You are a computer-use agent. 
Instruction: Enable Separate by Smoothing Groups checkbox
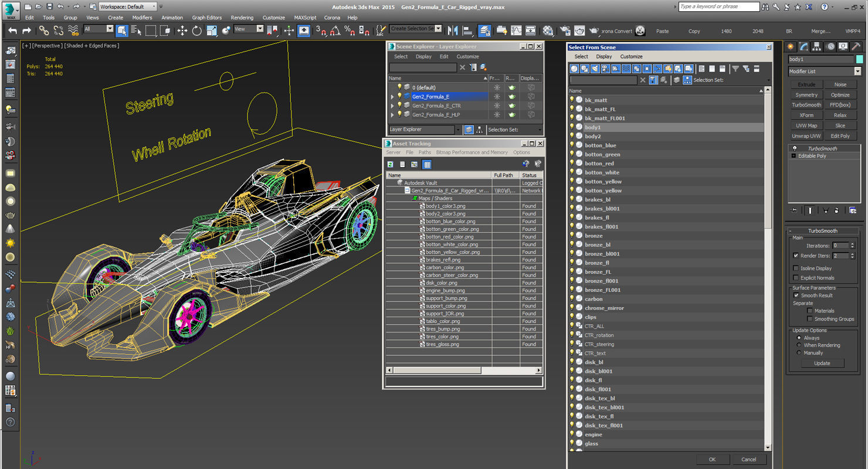point(810,319)
